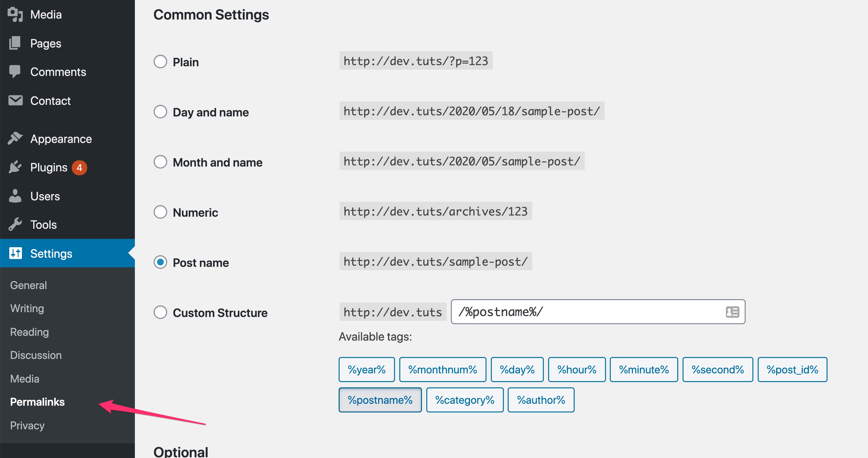Select the Post name radio button

tap(160, 262)
